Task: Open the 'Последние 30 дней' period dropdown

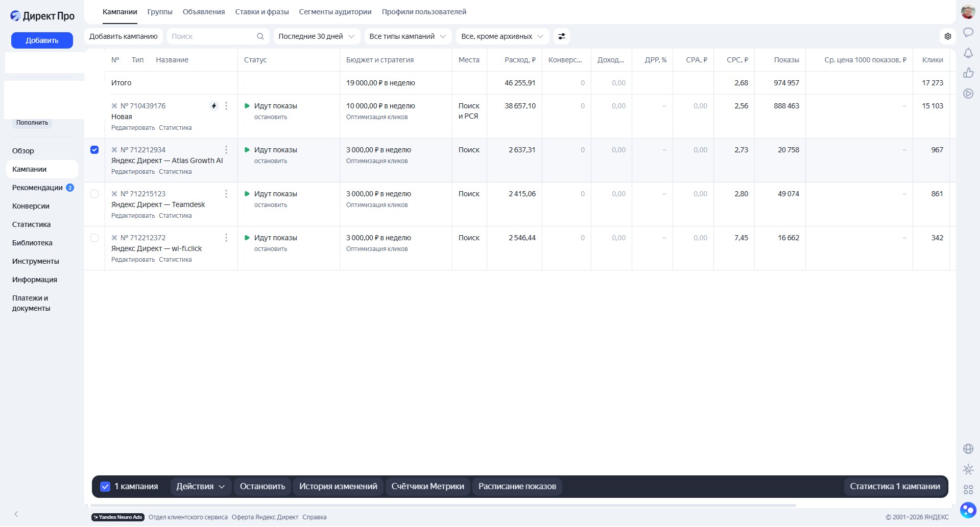Action: click(x=317, y=36)
